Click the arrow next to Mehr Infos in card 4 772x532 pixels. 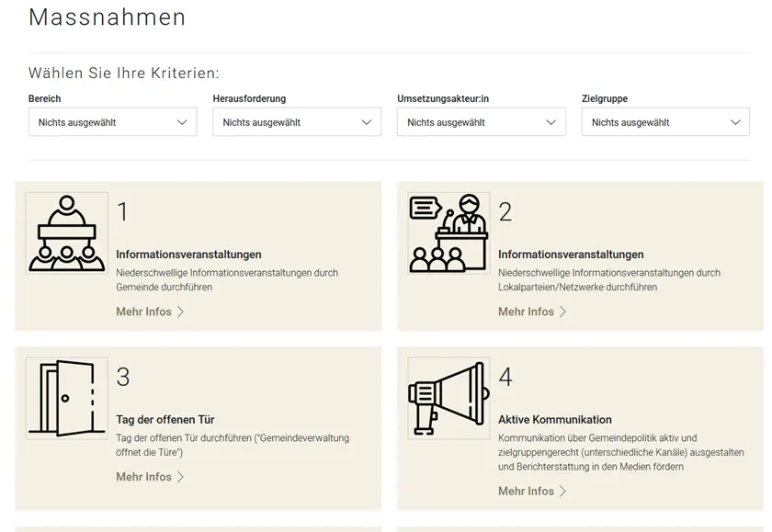pyautogui.click(x=563, y=492)
